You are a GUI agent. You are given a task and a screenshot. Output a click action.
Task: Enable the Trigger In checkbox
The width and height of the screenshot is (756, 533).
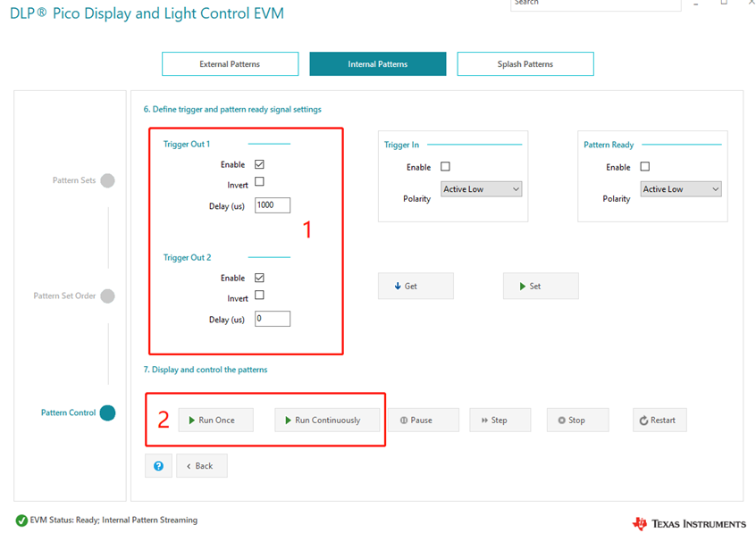pos(446,166)
